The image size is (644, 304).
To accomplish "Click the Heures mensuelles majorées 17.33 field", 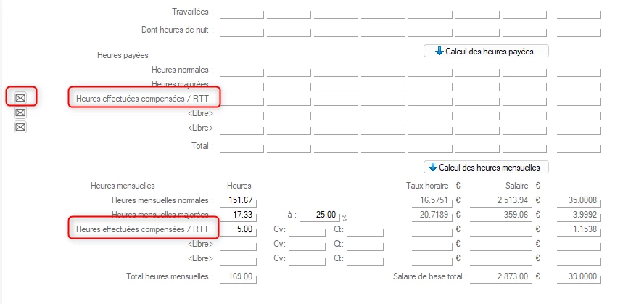I will 238,215.
